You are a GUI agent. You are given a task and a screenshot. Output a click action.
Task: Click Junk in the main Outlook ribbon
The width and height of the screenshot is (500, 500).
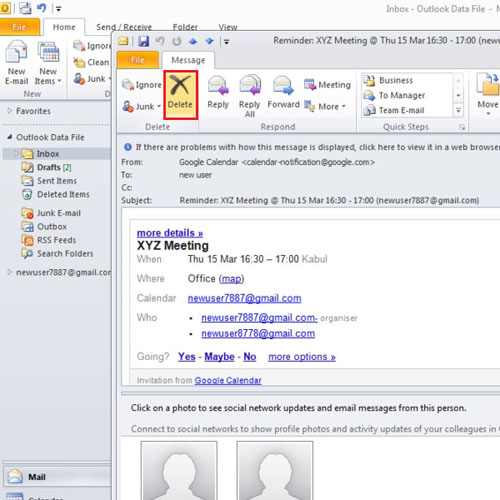[x=92, y=79]
